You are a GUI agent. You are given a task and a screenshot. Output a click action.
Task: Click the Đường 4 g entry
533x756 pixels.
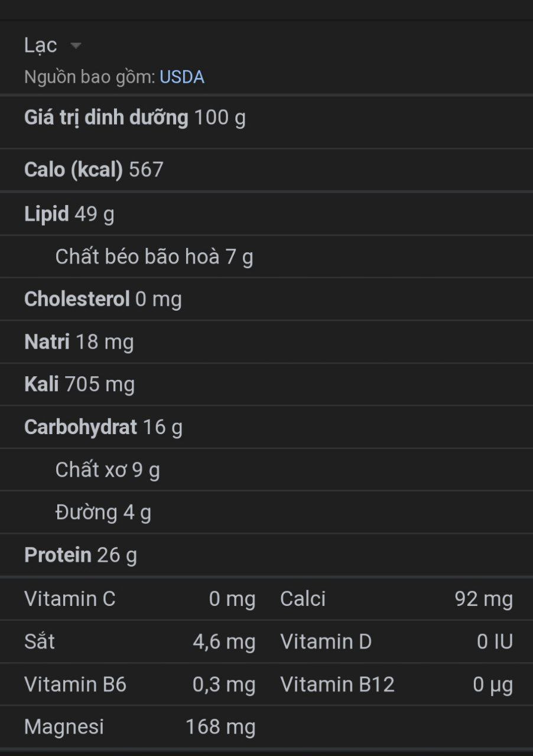103,513
